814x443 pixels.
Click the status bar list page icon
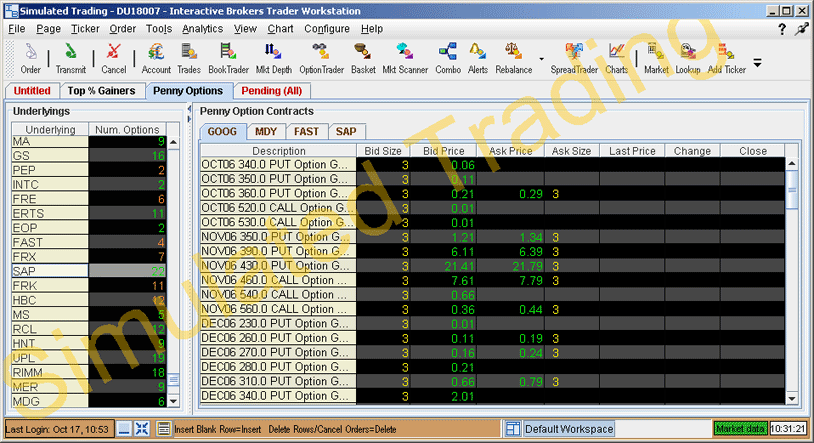pos(164,429)
